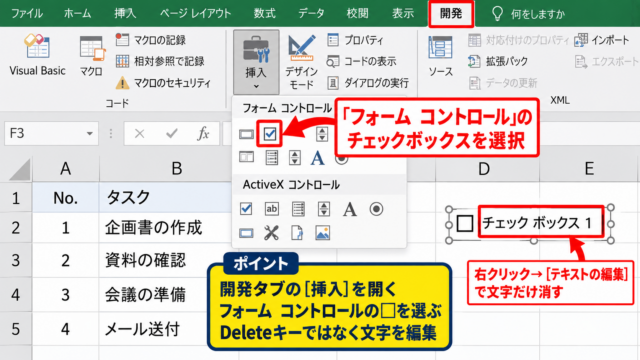Select the form control group box icon

pos(246,157)
